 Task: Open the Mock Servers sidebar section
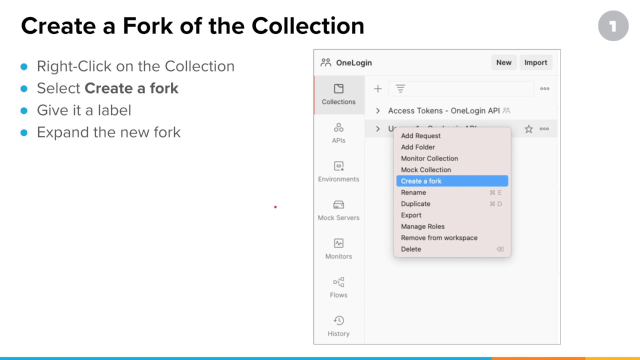click(338, 211)
